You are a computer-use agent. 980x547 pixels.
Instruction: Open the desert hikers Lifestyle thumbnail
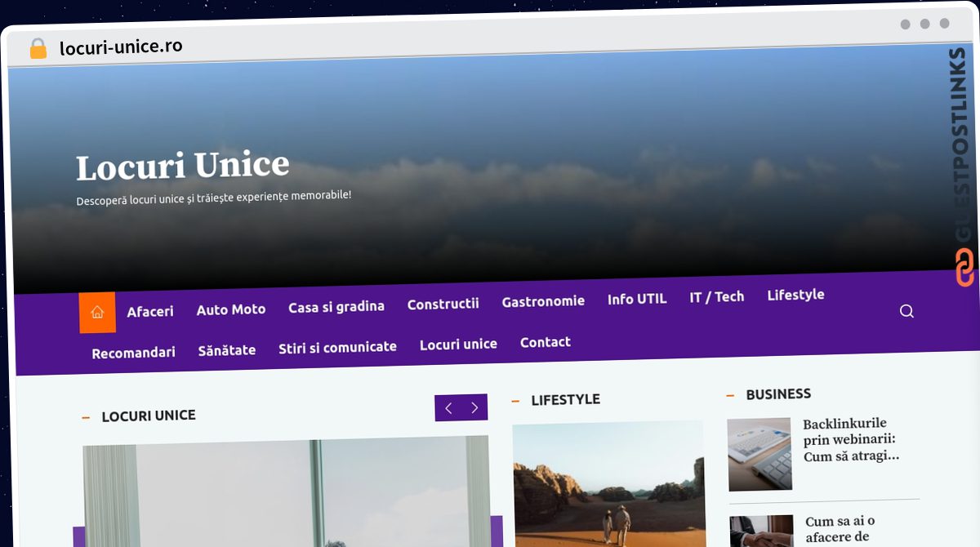tap(608, 484)
